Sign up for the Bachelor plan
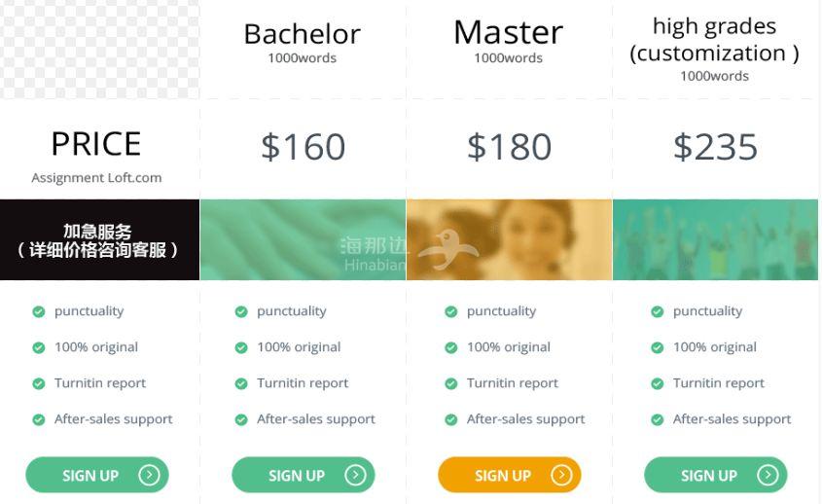Screen dimensions: 822x504 click(x=303, y=475)
